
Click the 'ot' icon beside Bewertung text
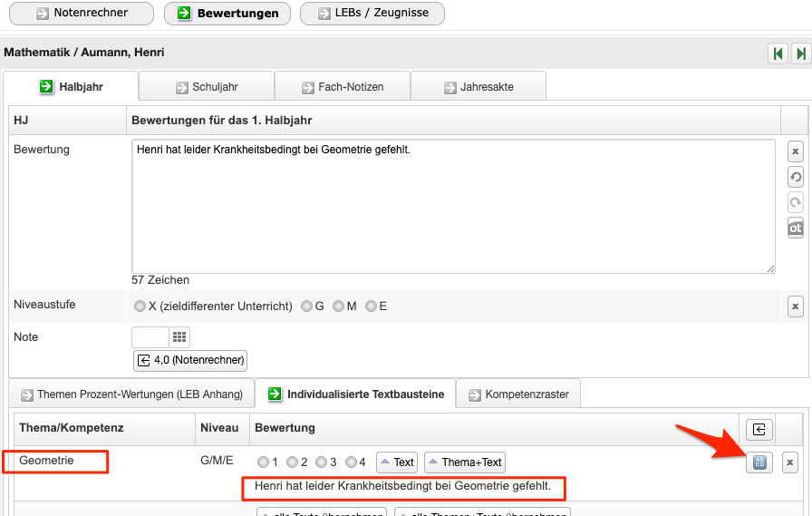[x=795, y=229]
